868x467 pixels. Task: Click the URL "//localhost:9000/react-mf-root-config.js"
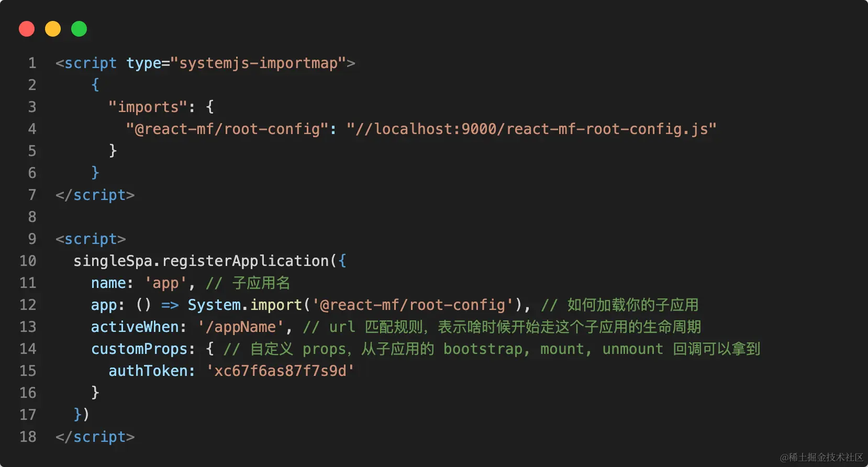531,129
